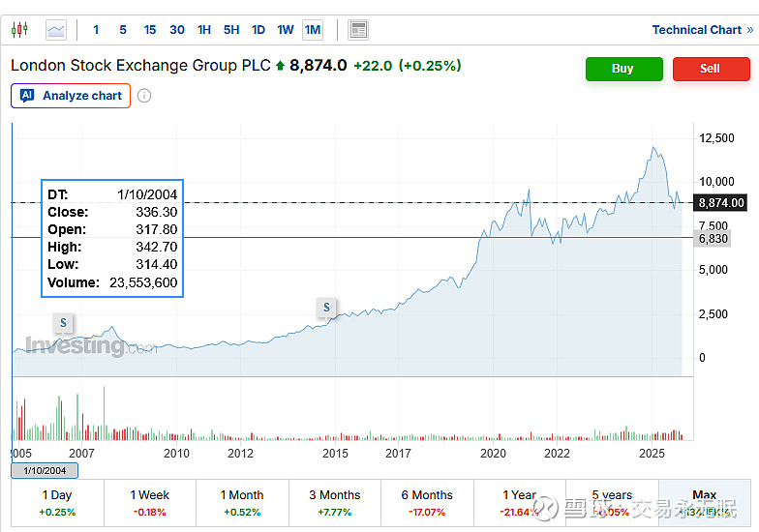Click the 6,830 crosshair price label
The height and width of the screenshot is (532, 759).
click(712, 238)
